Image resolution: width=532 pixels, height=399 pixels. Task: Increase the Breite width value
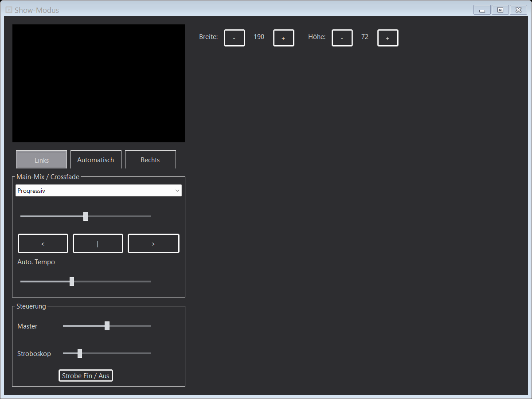click(x=284, y=38)
